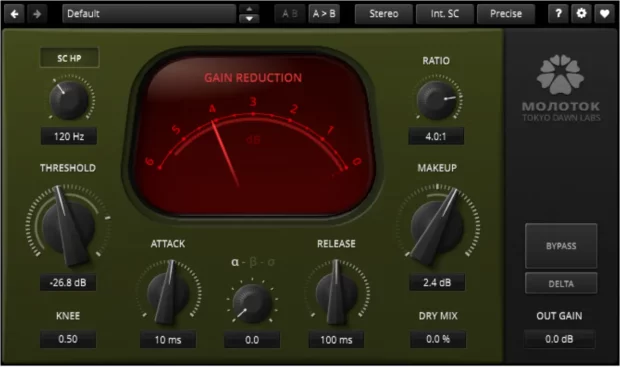Click the Ratio knob

(437, 100)
